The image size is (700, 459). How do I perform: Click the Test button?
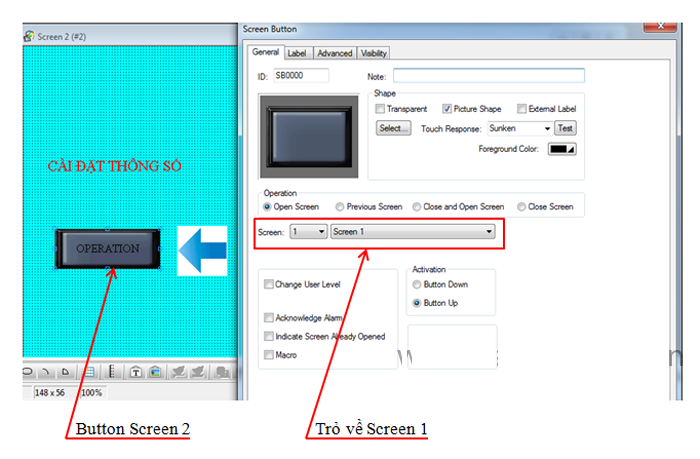click(x=565, y=128)
